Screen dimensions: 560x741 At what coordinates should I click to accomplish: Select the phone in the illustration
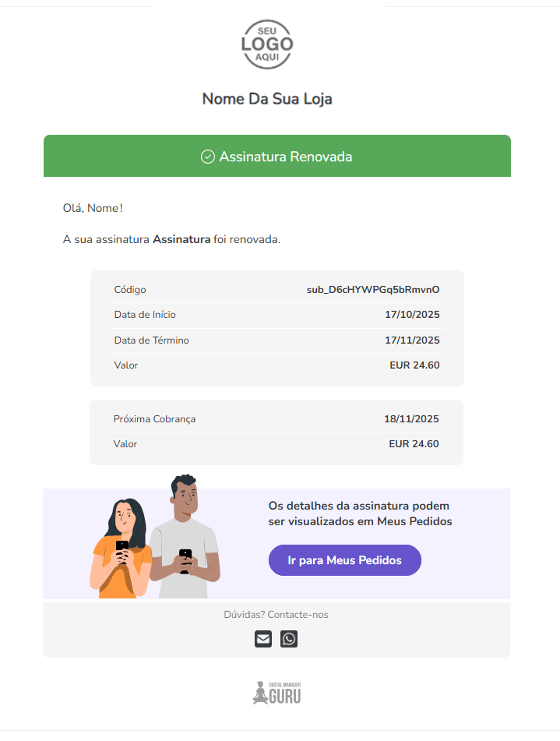click(187, 557)
